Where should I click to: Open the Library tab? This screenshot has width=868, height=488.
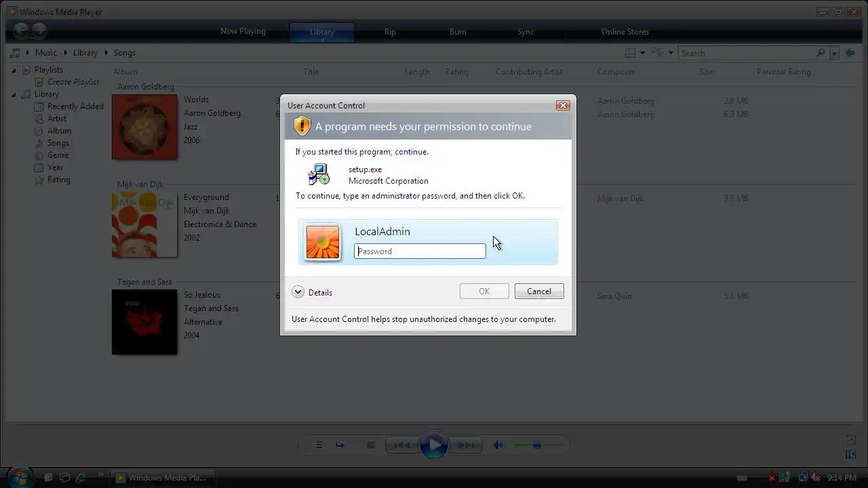(x=322, y=32)
